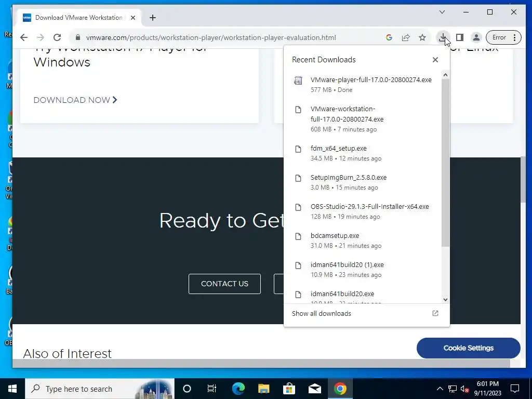Click the downloads list scrollbar thumb

(445, 163)
